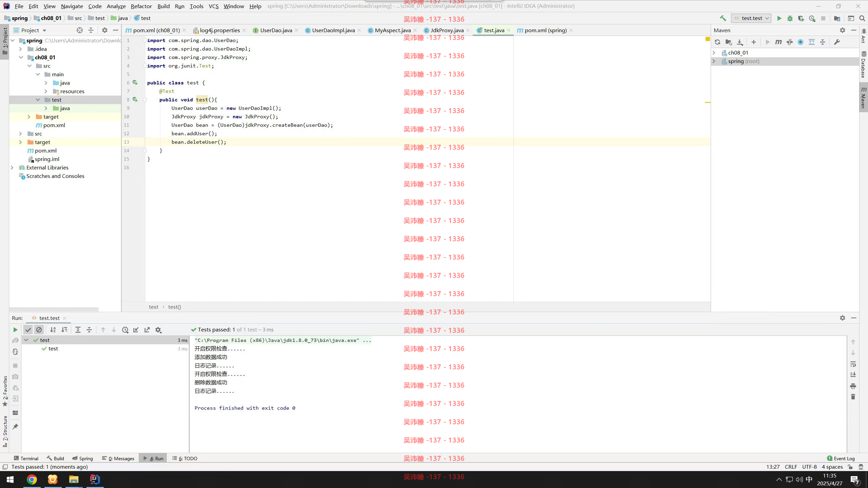
Task: Locate current file in Project view target icon
Action: [80, 30]
